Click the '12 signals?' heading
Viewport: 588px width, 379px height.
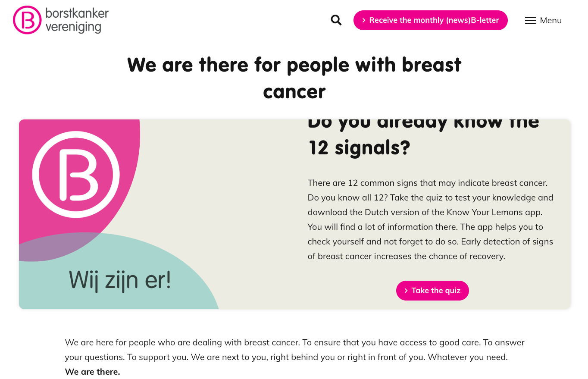(359, 147)
